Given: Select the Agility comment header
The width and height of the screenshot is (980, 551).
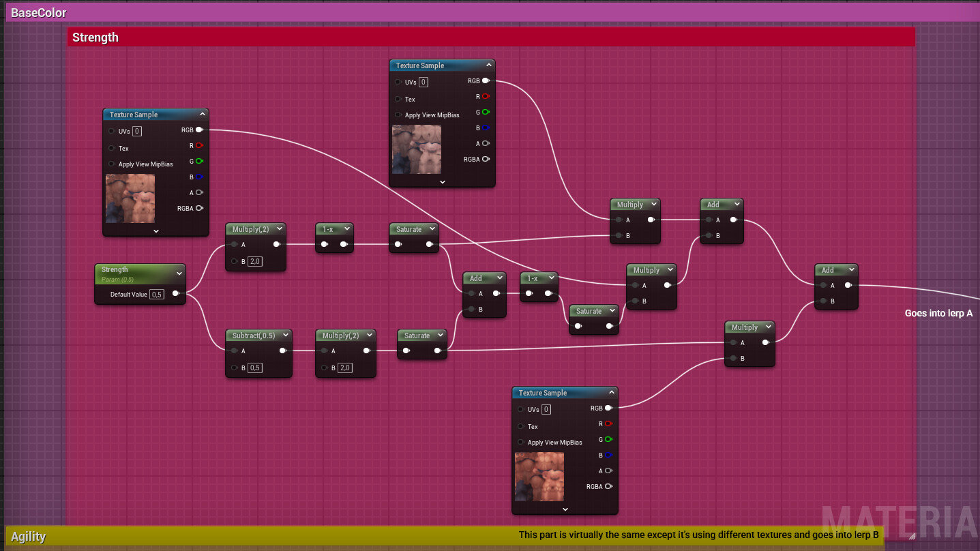Looking at the screenshot, I should click(x=444, y=536).
